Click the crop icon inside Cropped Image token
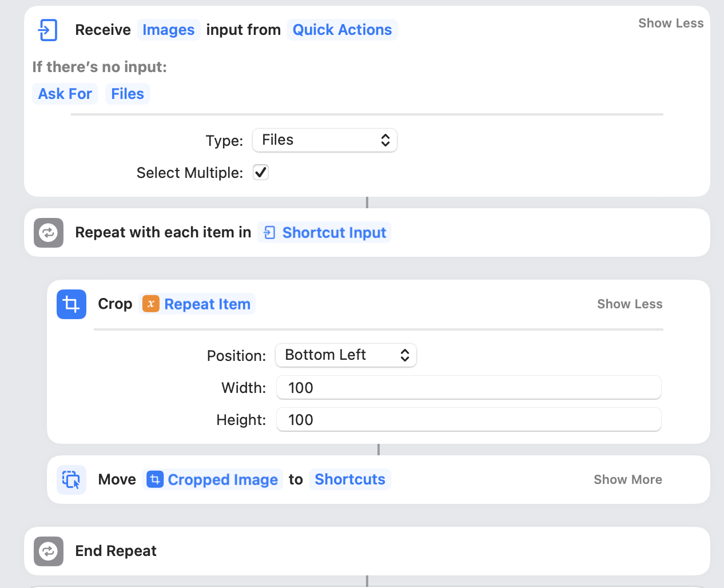This screenshot has width=724, height=588. 155,480
